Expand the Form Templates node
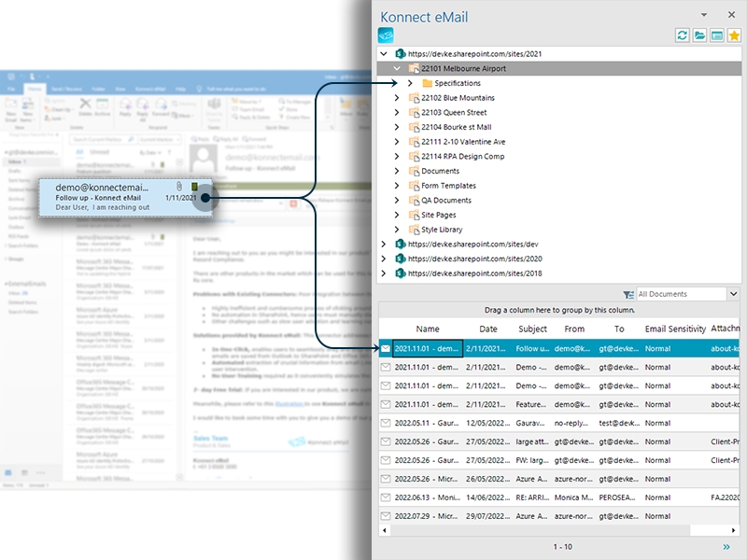747x560 pixels. click(397, 186)
